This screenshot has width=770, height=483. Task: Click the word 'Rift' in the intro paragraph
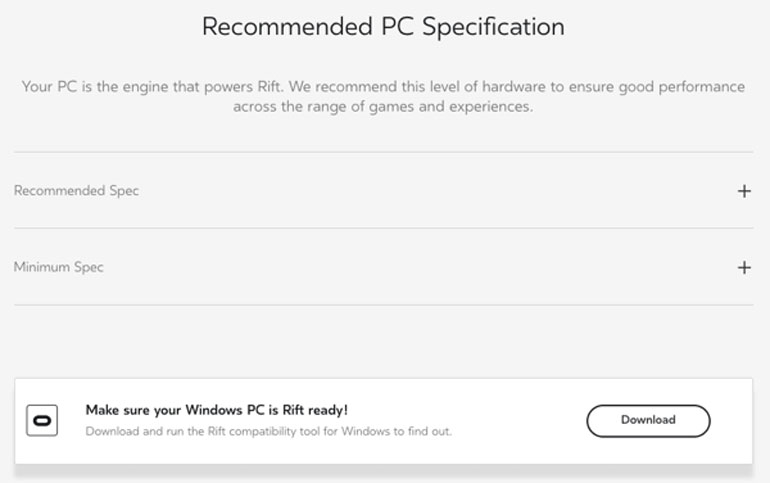click(x=270, y=87)
